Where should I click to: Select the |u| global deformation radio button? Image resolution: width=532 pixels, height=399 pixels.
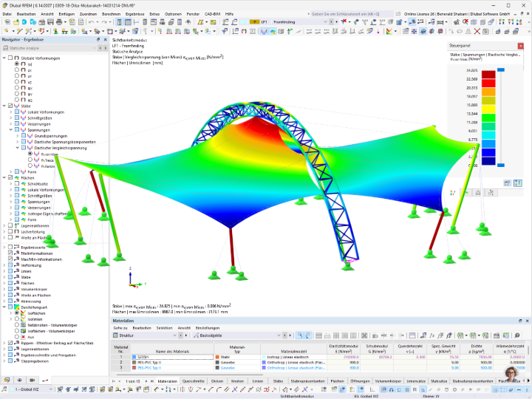pos(16,64)
